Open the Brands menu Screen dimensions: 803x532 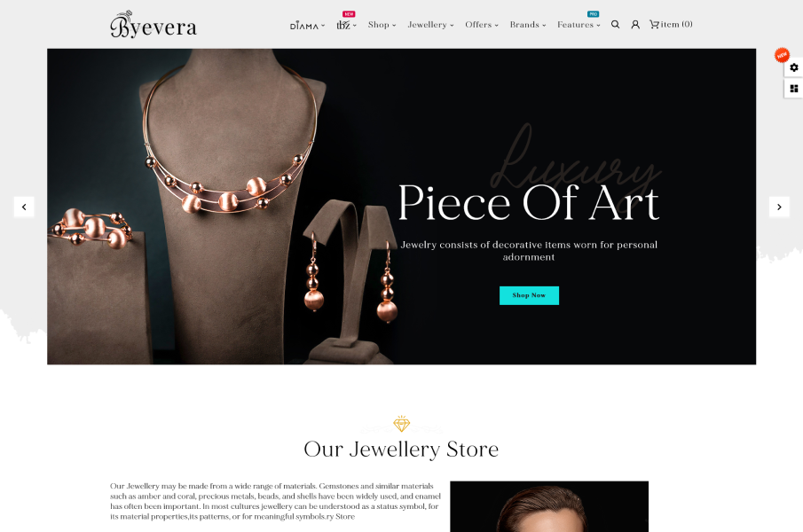(x=528, y=25)
